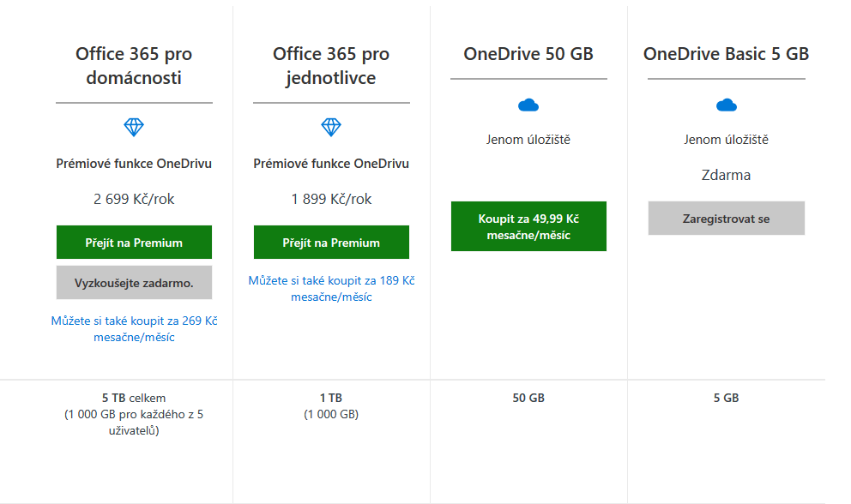Click the OneDrive Basic 5 GB title
This screenshot has width=851, height=504.
coord(726,54)
